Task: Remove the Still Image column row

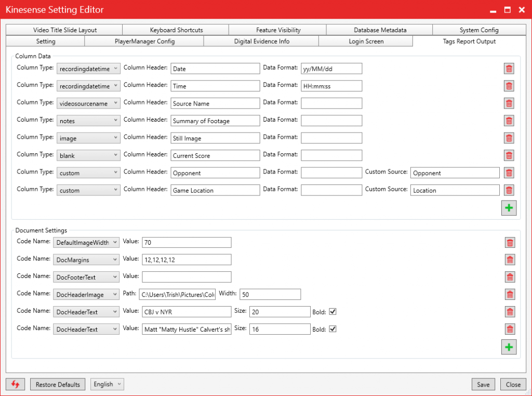Action: tap(509, 138)
